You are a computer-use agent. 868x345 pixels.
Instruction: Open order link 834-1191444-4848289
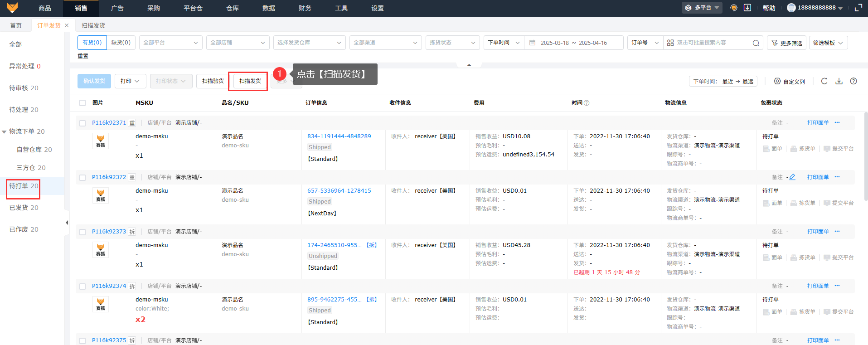point(339,136)
